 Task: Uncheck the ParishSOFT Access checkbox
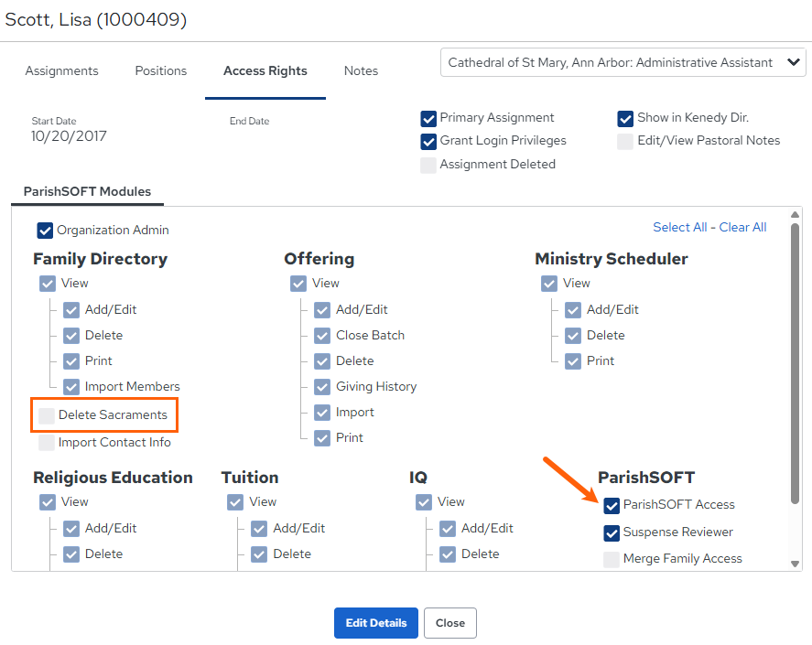click(x=612, y=506)
